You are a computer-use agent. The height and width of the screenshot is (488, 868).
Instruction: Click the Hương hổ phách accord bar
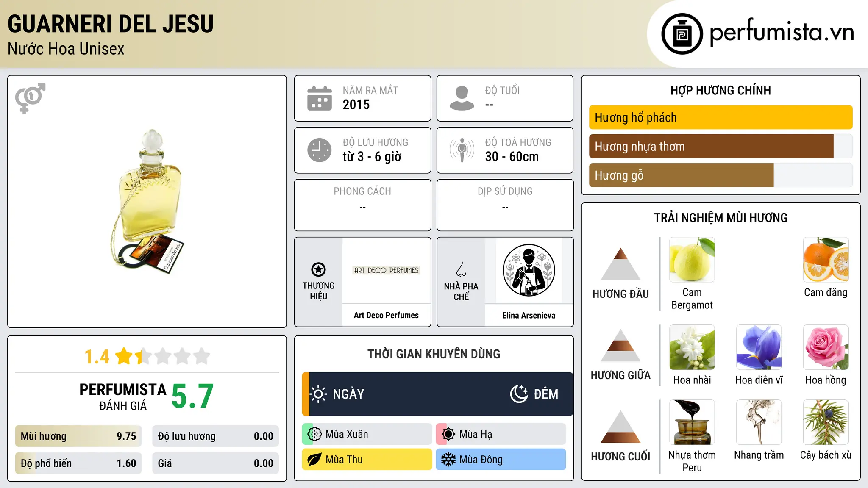coord(721,117)
